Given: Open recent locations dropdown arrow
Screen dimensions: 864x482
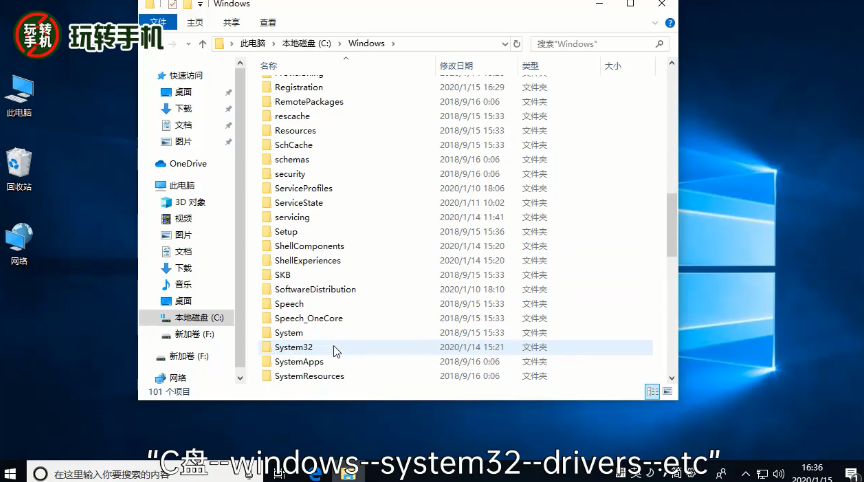Looking at the screenshot, I should point(188,44).
